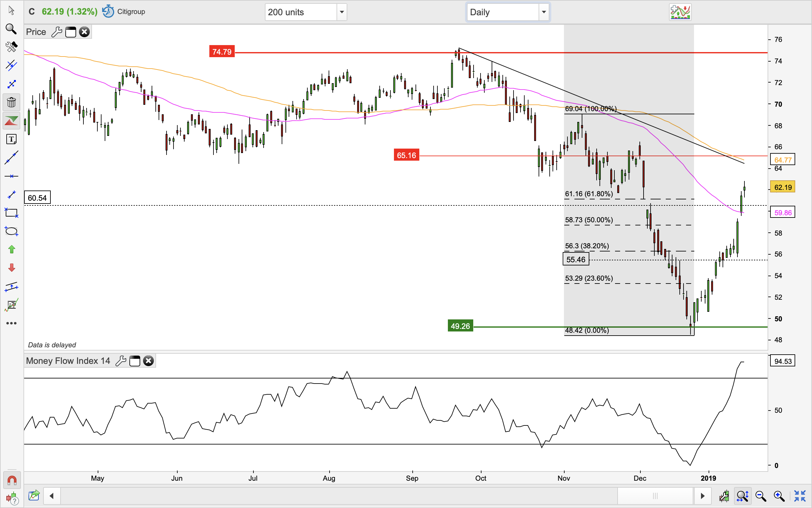Image resolution: width=812 pixels, height=508 pixels.
Task: Click the Price panel title
Action: coord(36,32)
